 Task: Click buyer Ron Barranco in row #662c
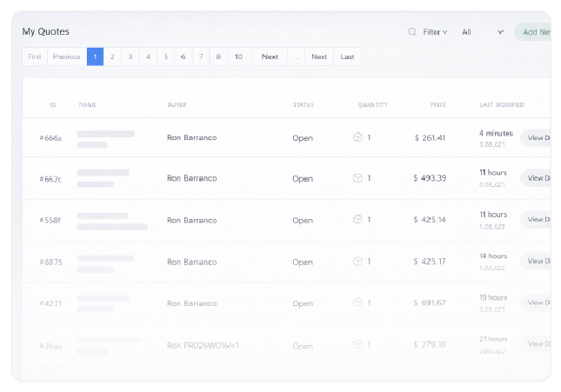[x=191, y=178]
